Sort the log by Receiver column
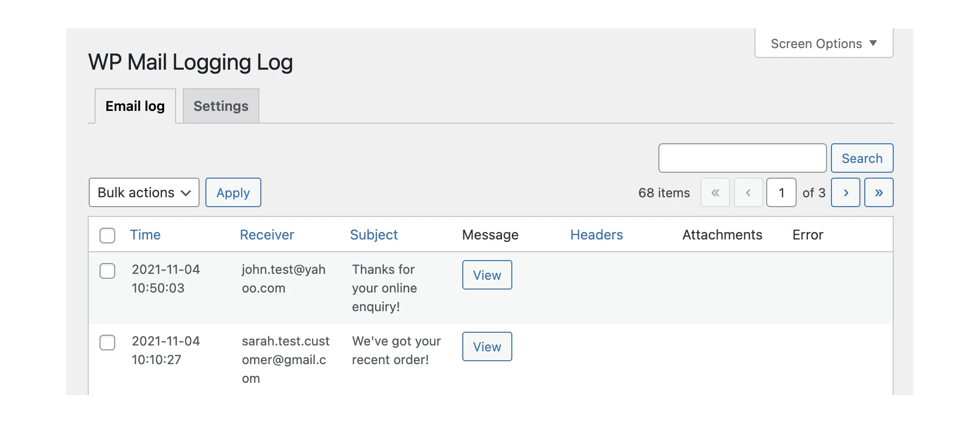The height and width of the screenshot is (424, 980). [267, 235]
